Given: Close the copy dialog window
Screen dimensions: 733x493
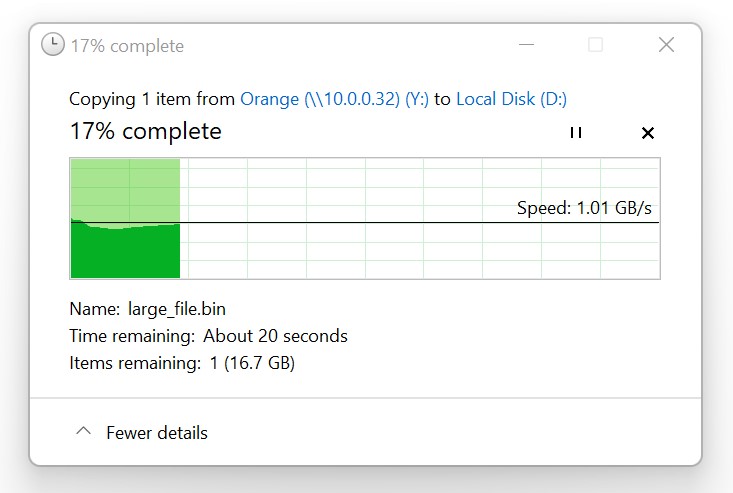Looking at the screenshot, I should click(x=666, y=45).
